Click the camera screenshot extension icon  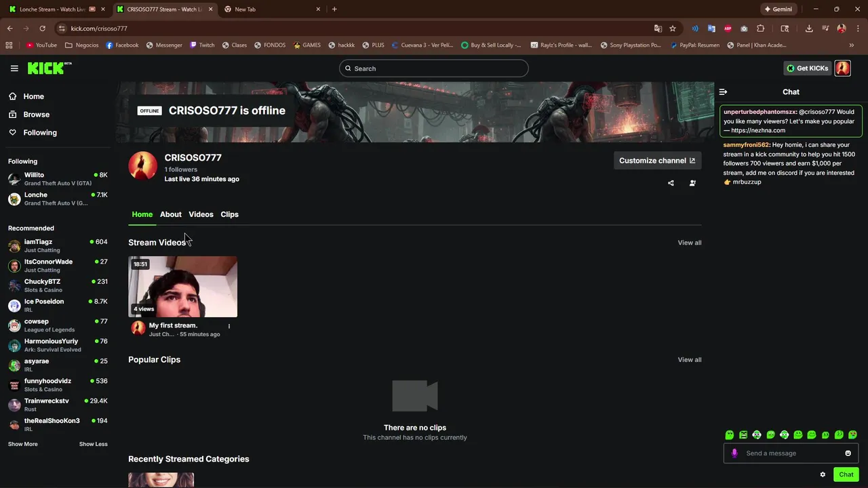(x=744, y=28)
